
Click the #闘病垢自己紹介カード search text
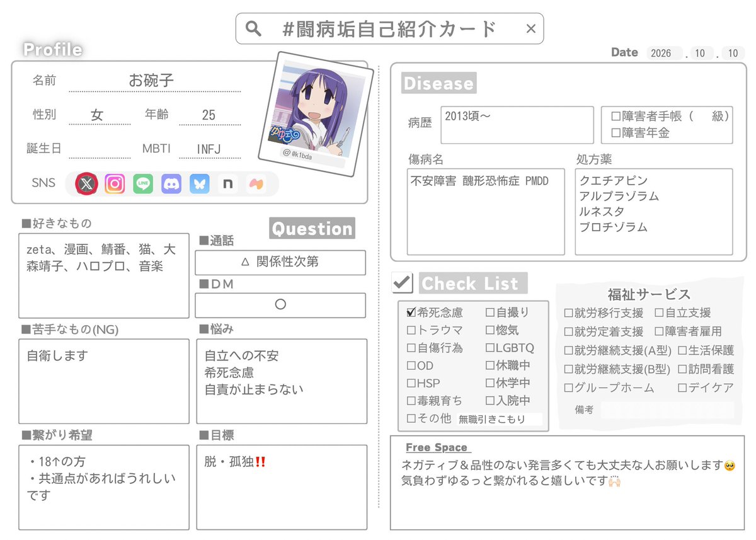coord(391,28)
